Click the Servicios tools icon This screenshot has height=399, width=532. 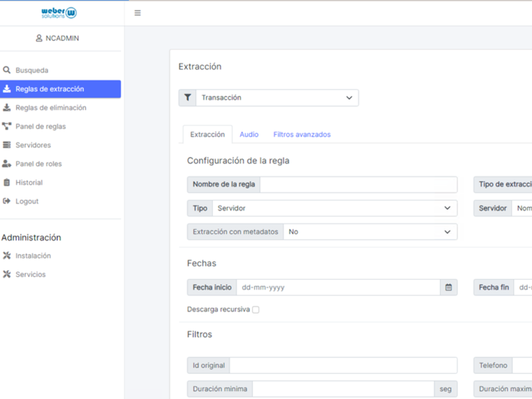tap(6, 274)
